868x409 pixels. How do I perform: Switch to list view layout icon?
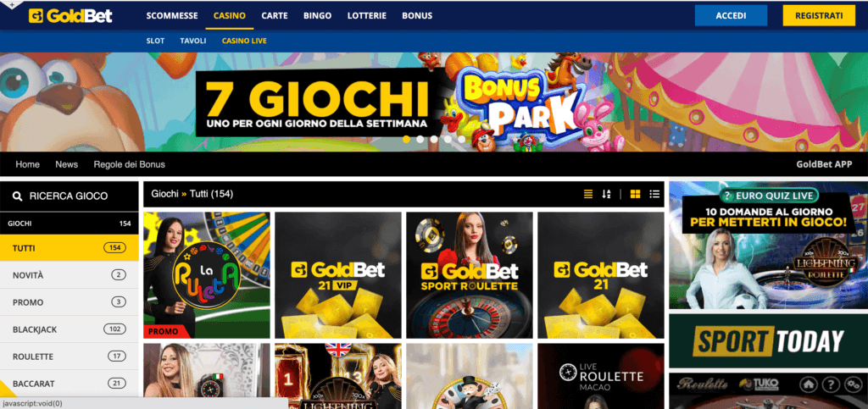[x=655, y=194]
